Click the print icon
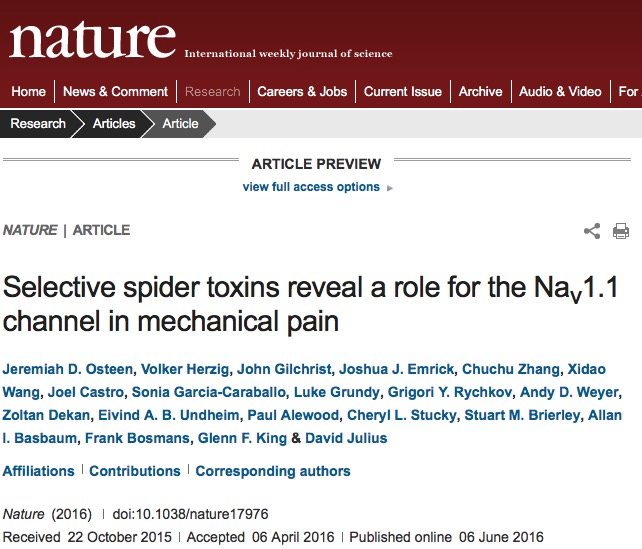The width and height of the screenshot is (642, 549). tap(621, 231)
